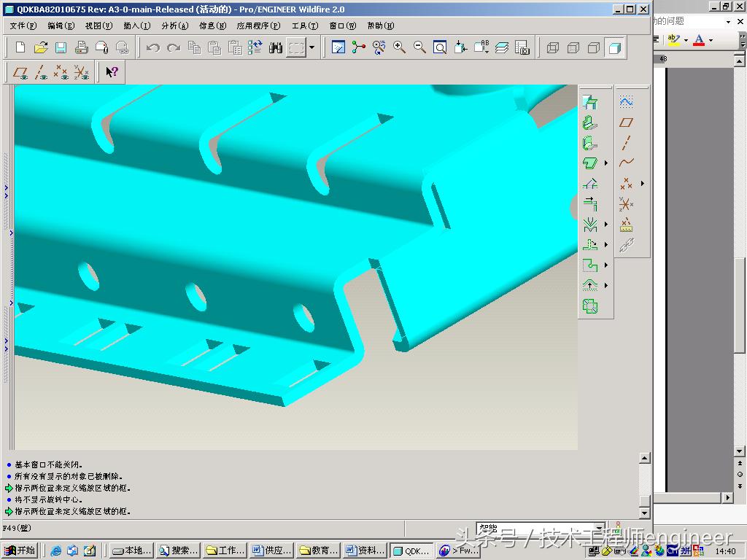Expand the corner relief flyout arrow
Image resolution: width=747 pixels, height=560 pixels.
(x=606, y=265)
